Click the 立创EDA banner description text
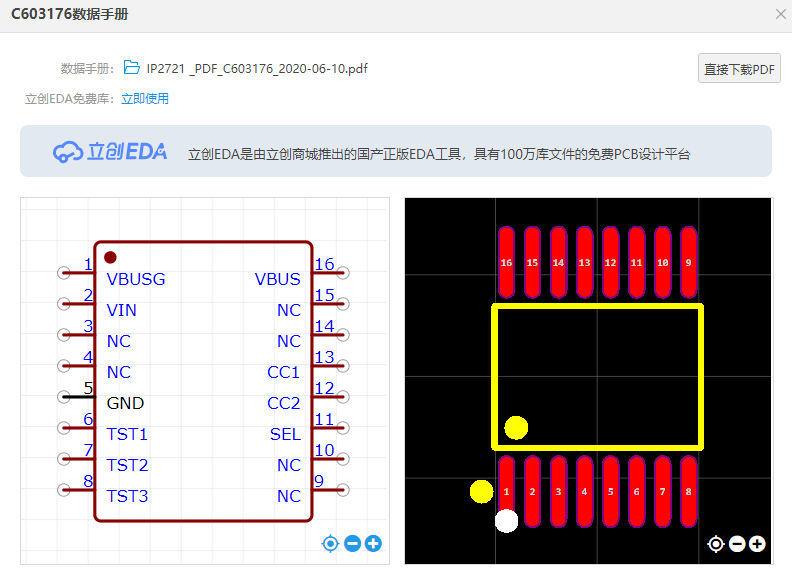 439,154
